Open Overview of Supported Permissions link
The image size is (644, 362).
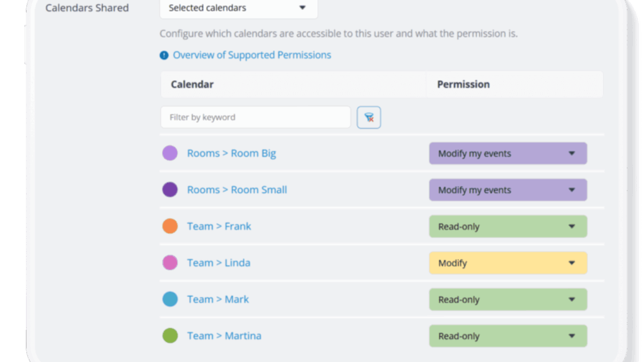coord(252,55)
